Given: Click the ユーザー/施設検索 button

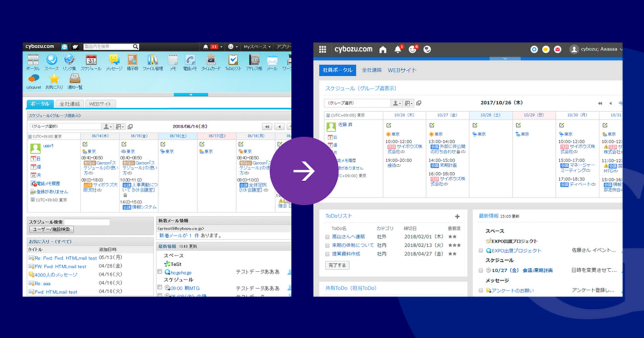Looking at the screenshot, I should tap(52, 230).
